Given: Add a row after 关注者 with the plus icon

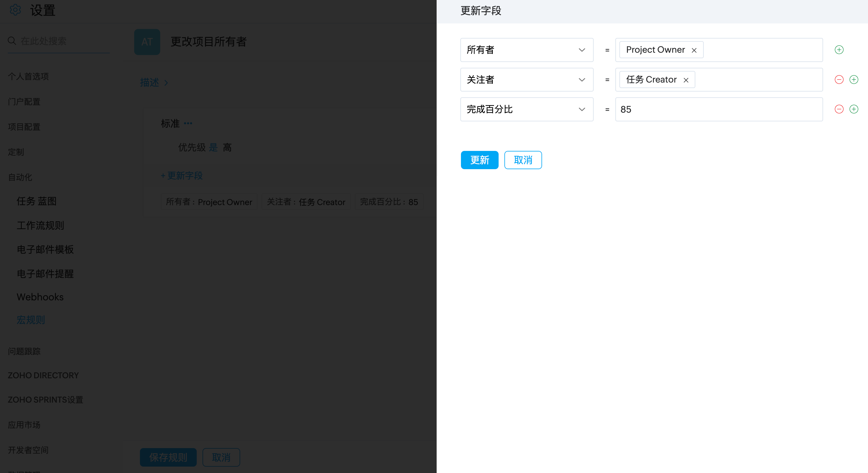Looking at the screenshot, I should pos(854,79).
